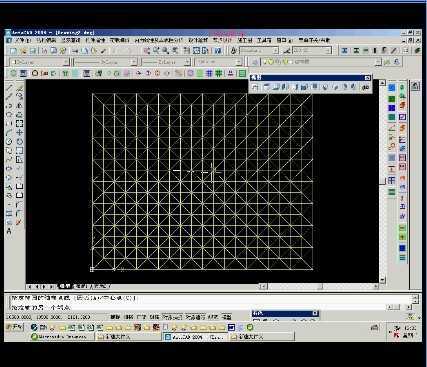The image size is (427, 367).
Task: Activate the Pan realtime hand icon
Action: tap(147, 51)
